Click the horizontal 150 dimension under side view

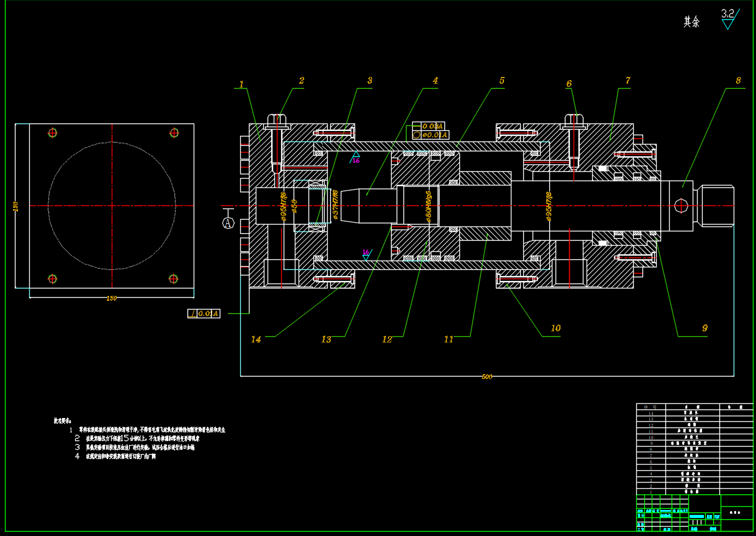tap(111, 298)
